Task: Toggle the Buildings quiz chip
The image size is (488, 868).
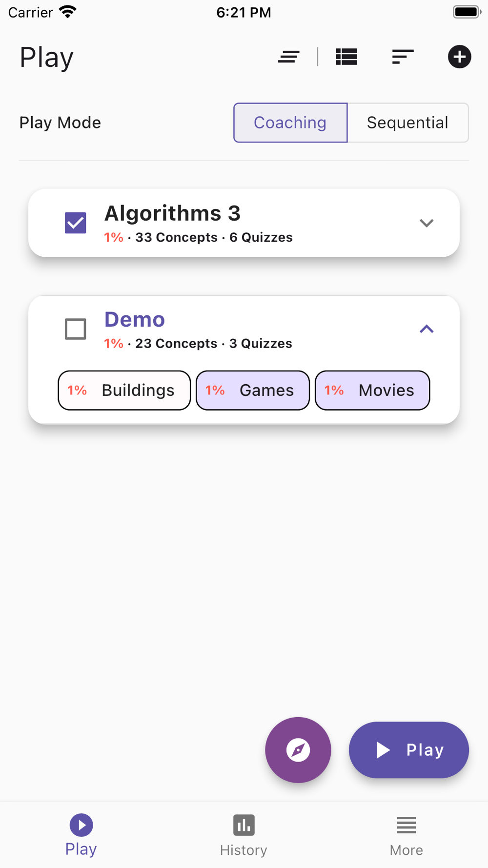Action: tap(124, 391)
